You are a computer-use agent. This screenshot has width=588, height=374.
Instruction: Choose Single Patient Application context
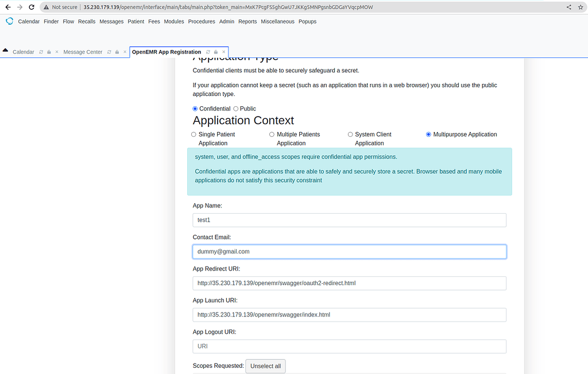pyautogui.click(x=194, y=134)
